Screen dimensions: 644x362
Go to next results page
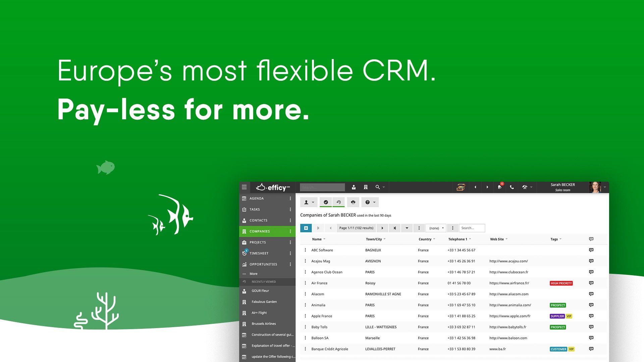382,228
